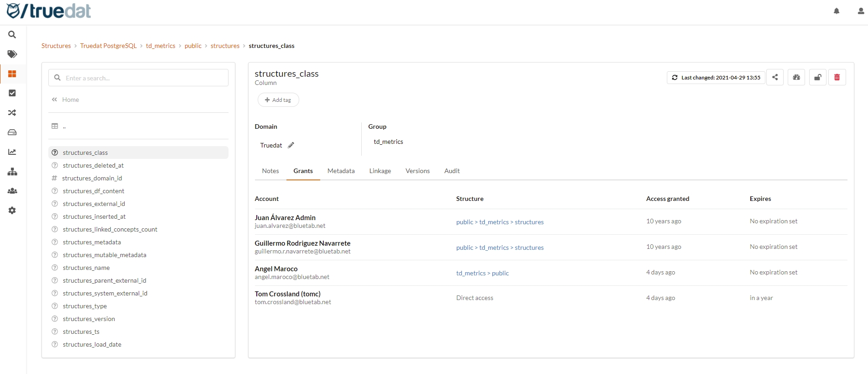Edit the Truedat domain with pencil icon
868x374 pixels.
click(291, 145)
